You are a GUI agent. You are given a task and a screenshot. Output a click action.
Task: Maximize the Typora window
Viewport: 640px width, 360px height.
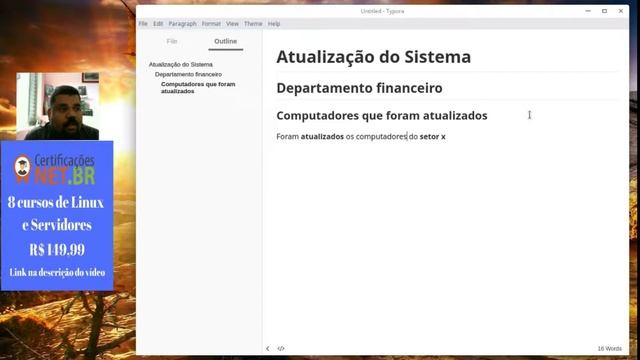point(604,11)
